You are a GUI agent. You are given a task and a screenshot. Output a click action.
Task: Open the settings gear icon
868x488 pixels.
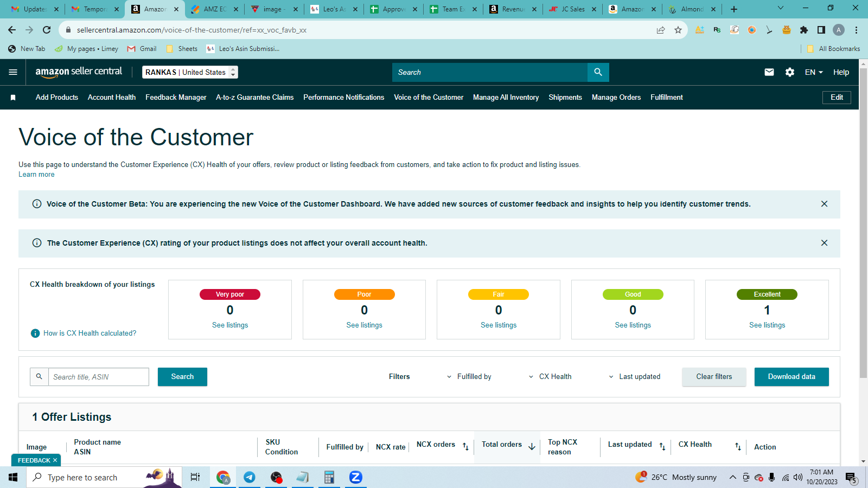790,72
